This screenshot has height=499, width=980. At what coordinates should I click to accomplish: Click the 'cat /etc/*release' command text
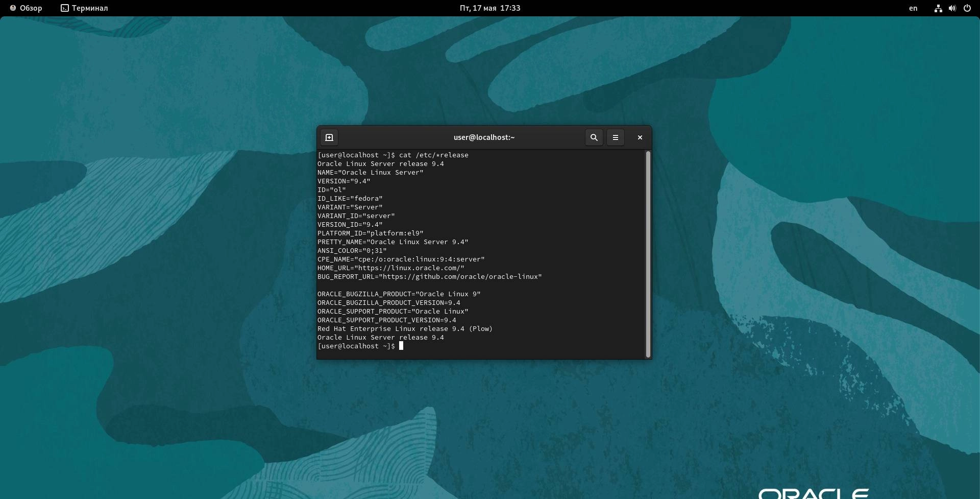coord(434,155)
